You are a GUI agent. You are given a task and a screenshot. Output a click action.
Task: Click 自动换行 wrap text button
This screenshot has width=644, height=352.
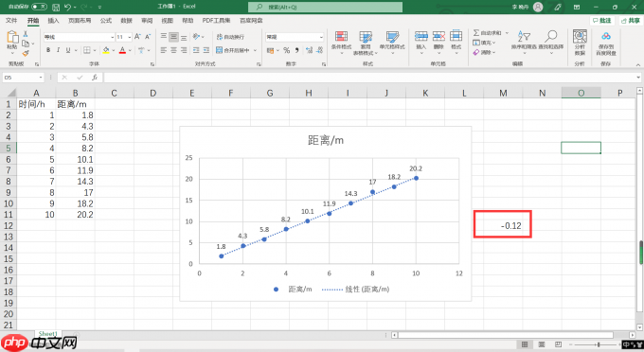tap(230, 37)
